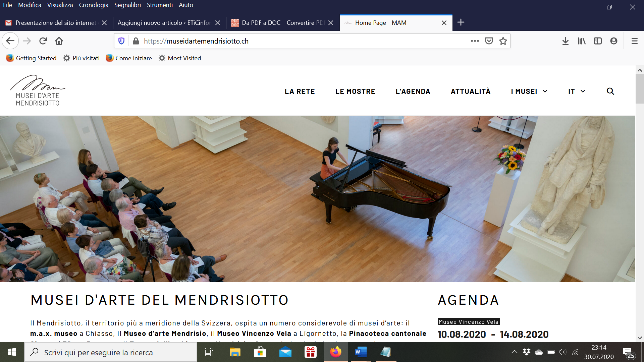Open the Firefox hamburger menu
The image size is (644, 362).
coord(635,41)
